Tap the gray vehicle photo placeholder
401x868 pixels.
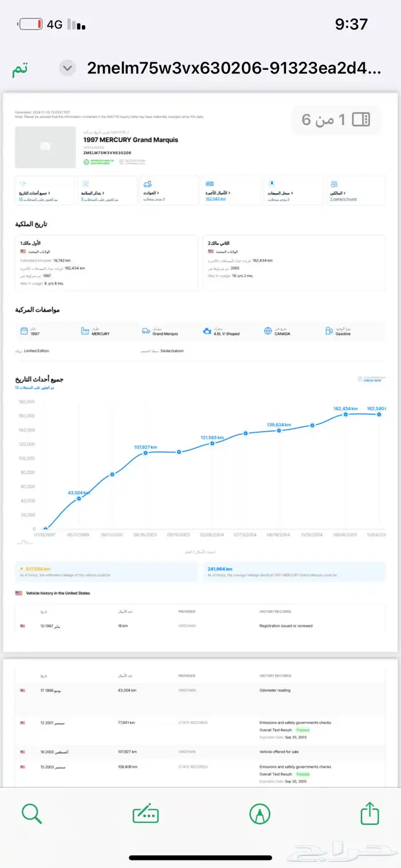(45, 147)
